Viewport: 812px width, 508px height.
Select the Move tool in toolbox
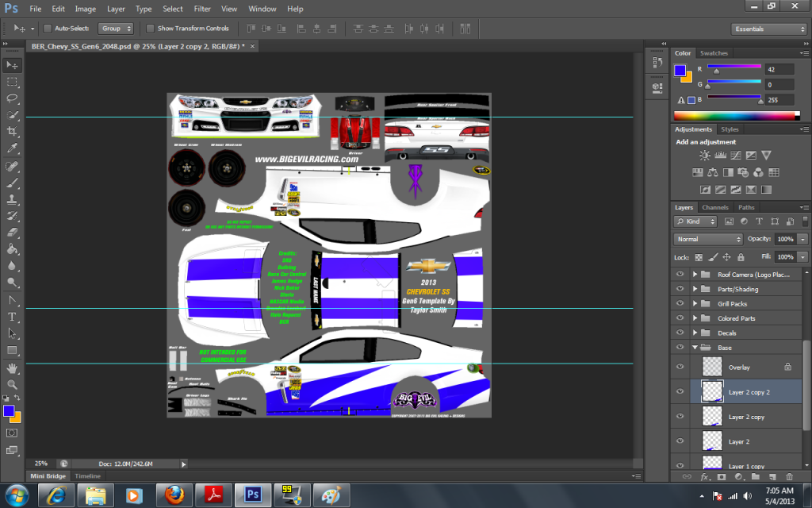coord(12,65)
